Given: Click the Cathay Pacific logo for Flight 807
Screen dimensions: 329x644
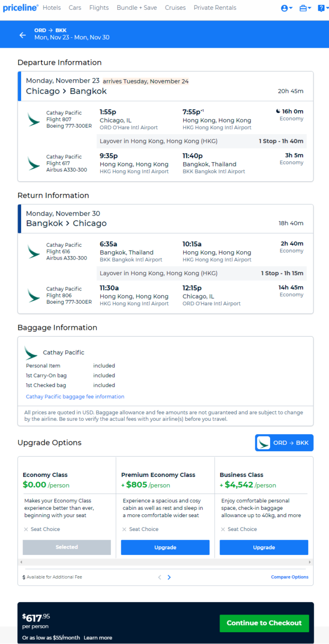Looking at the screenshot, I should (34, 119).
